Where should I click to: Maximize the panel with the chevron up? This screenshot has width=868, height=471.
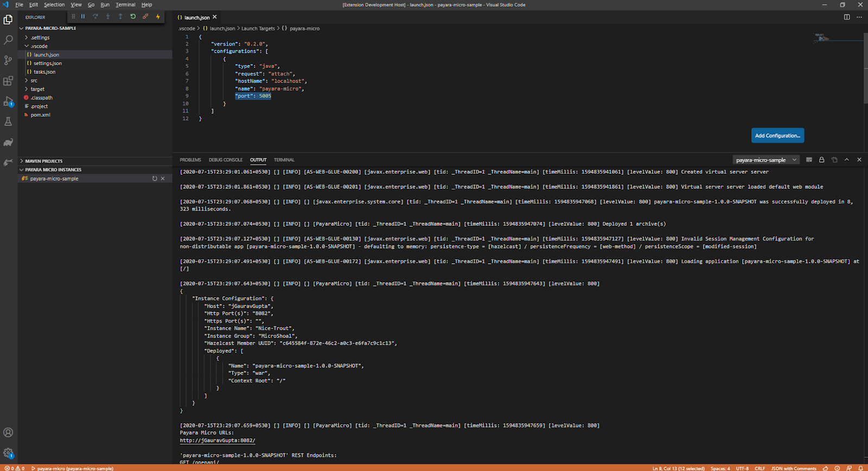846,160
